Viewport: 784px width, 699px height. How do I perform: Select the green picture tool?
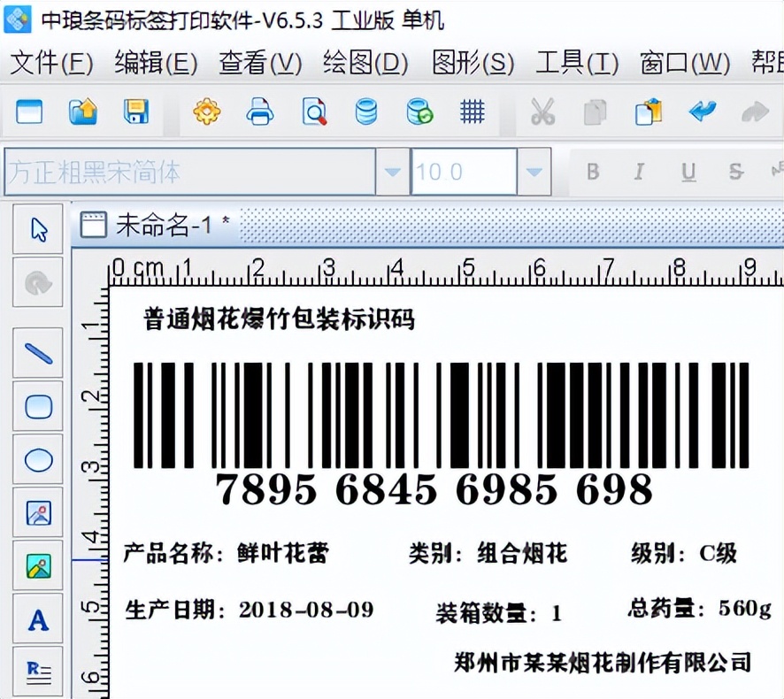coord(38,565)
